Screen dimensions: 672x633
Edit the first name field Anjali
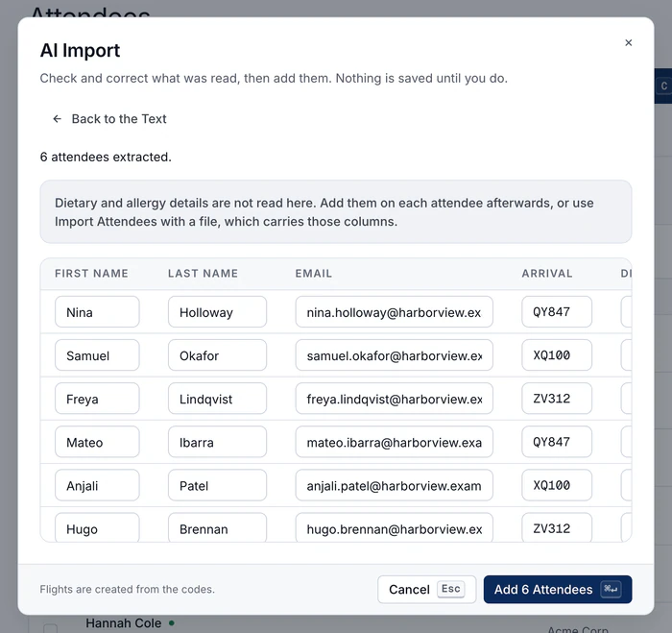tap(97, 485)
